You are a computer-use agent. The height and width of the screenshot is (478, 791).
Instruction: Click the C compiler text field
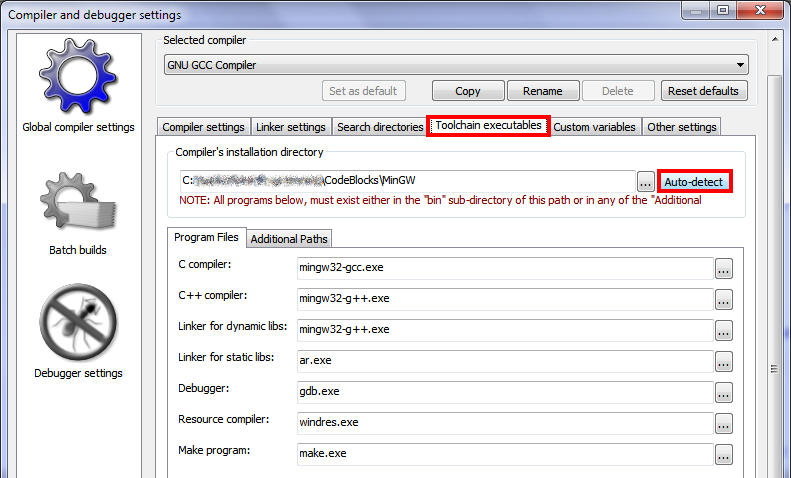click(x=504, y=268)
